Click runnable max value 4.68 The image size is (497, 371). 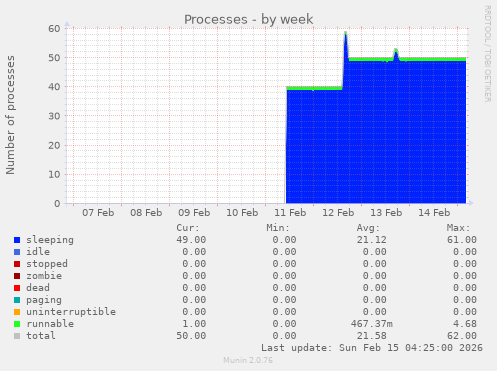[x=465, y=324]
